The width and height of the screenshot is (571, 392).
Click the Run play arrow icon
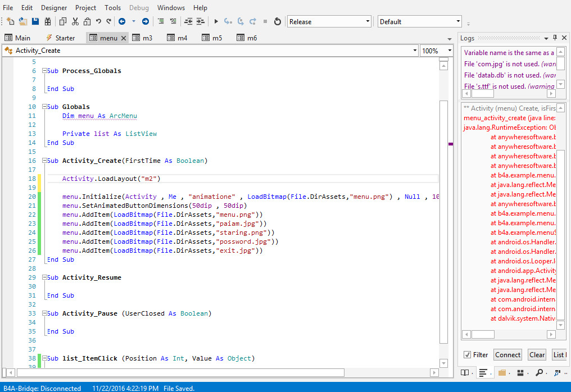tap(216, 21)
